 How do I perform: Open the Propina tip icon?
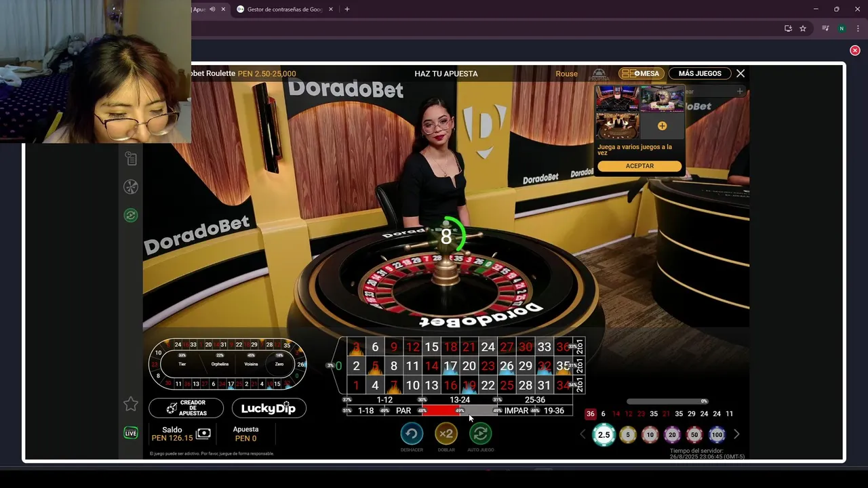click(599, 74)
